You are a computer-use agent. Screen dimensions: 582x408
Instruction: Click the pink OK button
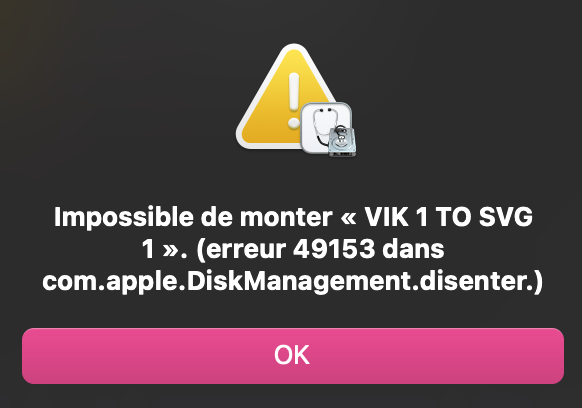point(293,356)
